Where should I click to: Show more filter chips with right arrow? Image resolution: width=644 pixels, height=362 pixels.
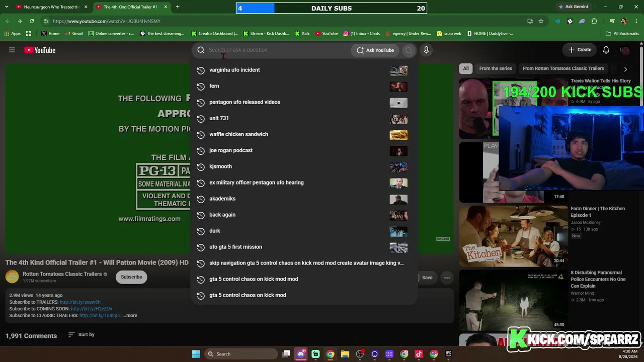[x=625, y=69]
